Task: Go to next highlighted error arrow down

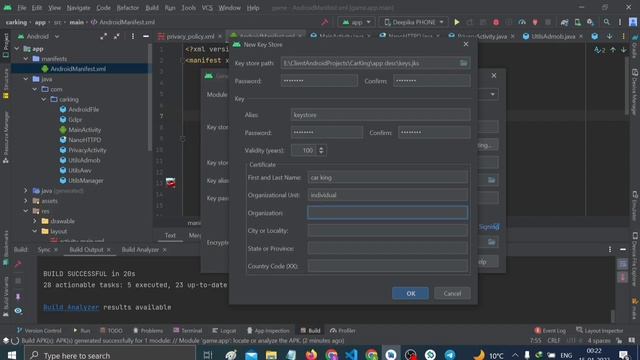Action: click(x=624, y=50)
